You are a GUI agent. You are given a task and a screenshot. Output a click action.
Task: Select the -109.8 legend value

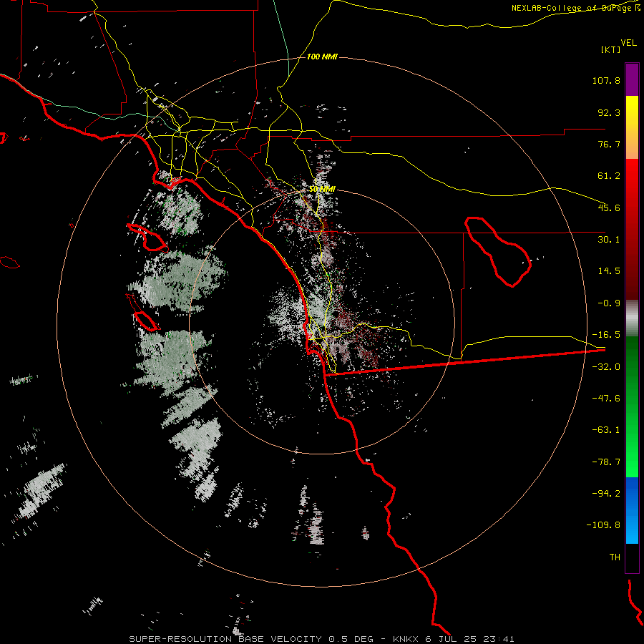(x=603, y=525)
